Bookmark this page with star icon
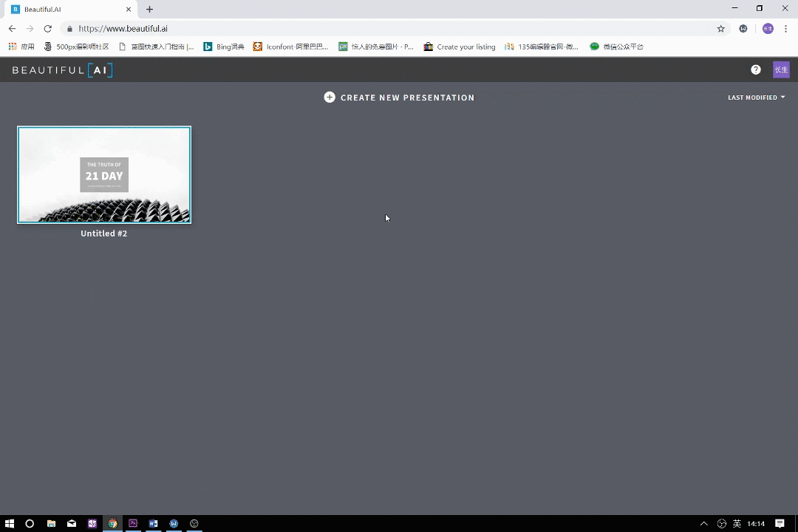 tap(720, 29)
